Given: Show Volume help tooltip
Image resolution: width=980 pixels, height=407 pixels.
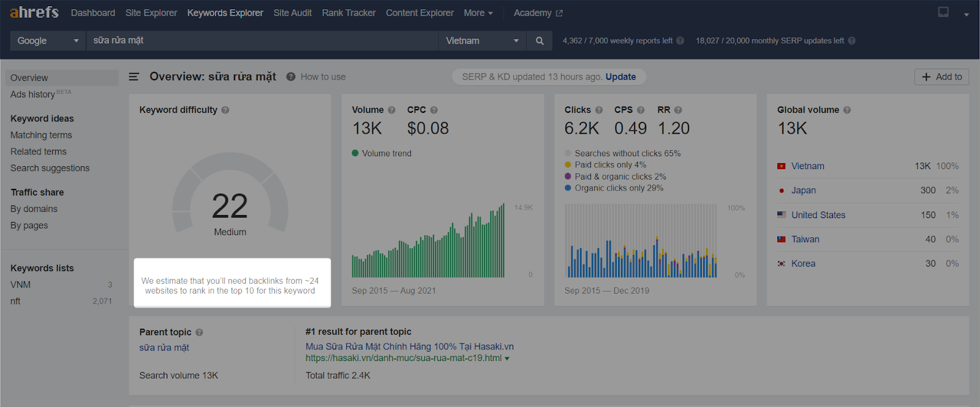Looking at the screenshot, I should pos(392,110).
